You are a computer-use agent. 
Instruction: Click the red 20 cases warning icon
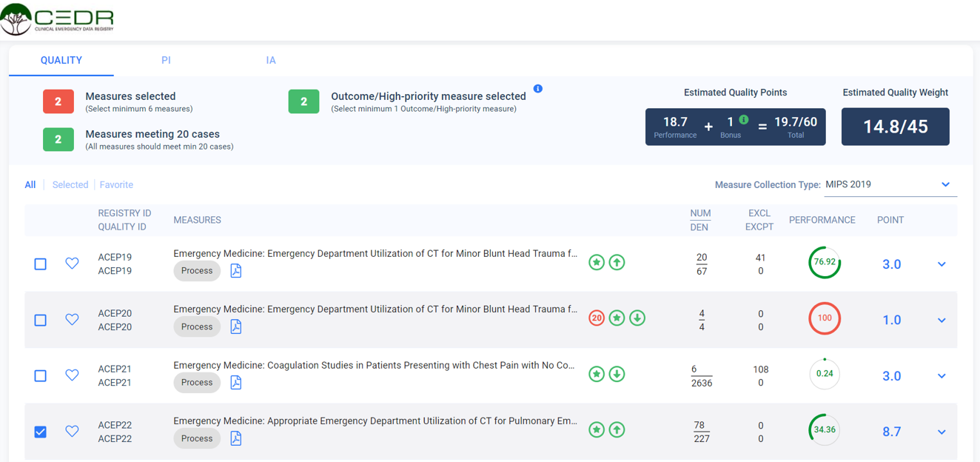(597, 318)
